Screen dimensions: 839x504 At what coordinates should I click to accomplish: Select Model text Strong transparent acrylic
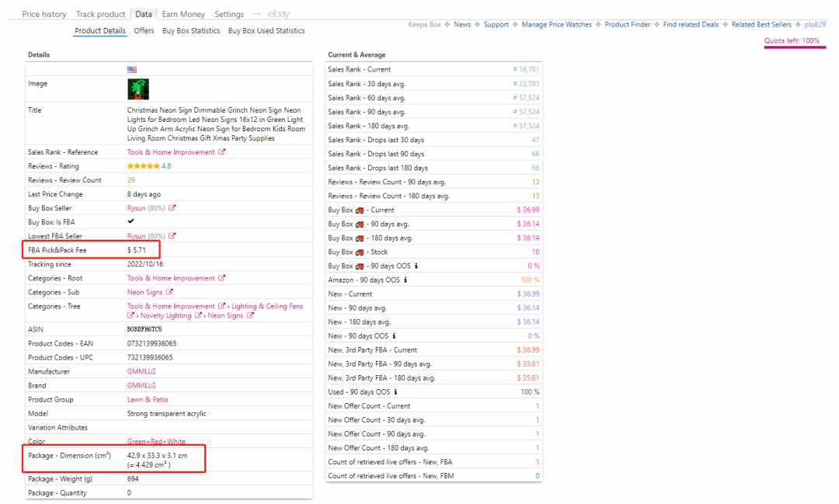[x=166, y=413]
